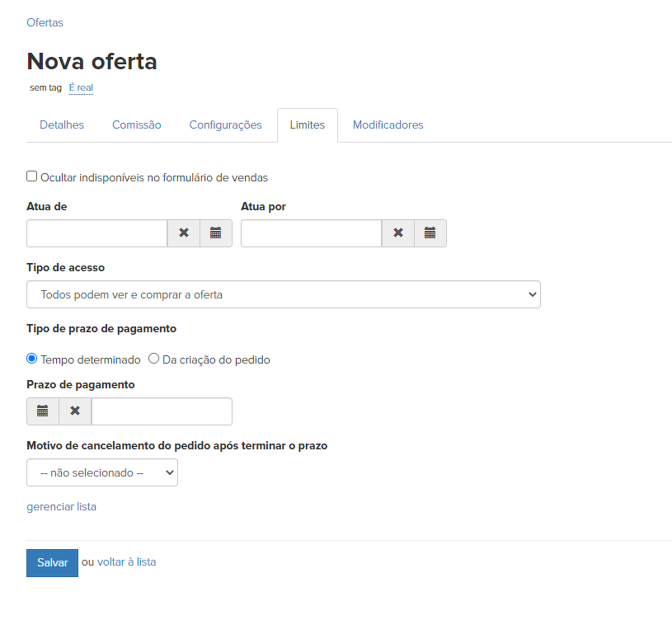672x620 pixels.
Task: Click the Ofertas breadcrumb link
Action: (45, 22)
